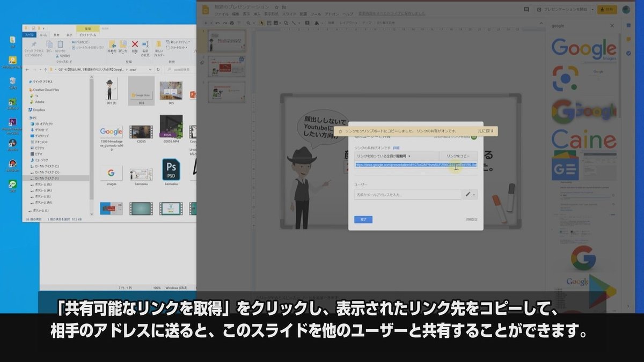Close the google image search side panel
The width and height of the screenshot is (644, 362).
point(612,26)
